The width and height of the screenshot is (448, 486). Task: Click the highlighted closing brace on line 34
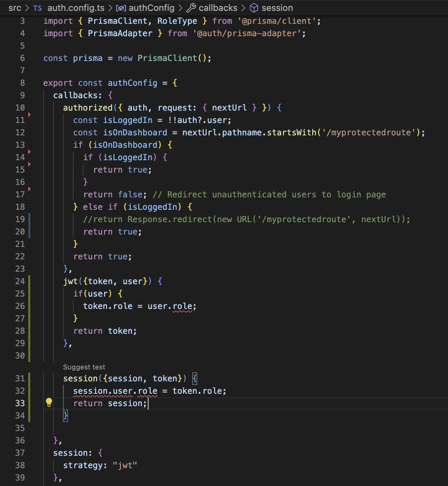pyautogui.click(x=65, y=416)
